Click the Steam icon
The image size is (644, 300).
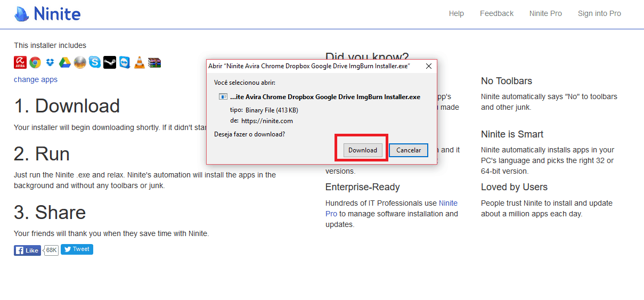(110, 62)
